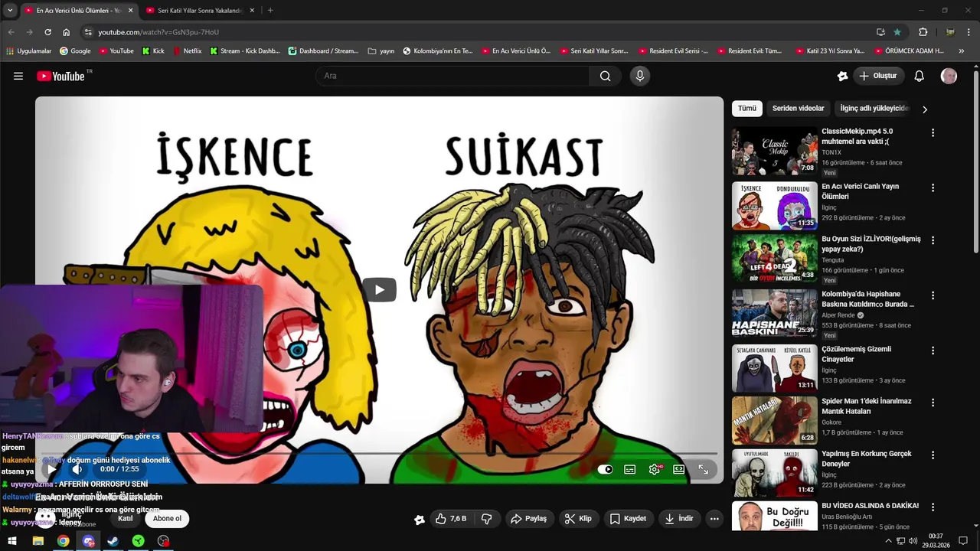Create a clip with Klip button
Image resolution: width=980 pixels, height=551 pixels.
(x=578, y=518)
